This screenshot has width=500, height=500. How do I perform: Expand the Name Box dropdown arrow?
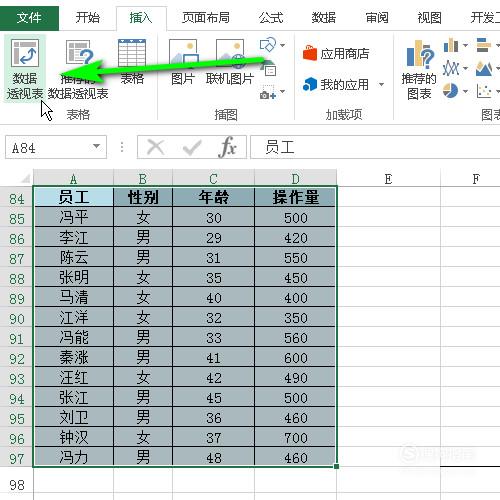(x=96, y=146)
